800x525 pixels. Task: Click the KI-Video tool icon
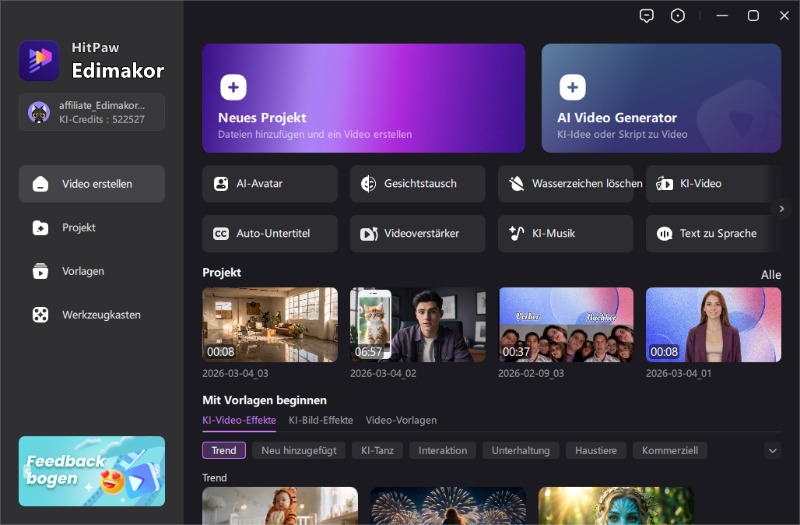click(664, 184)
